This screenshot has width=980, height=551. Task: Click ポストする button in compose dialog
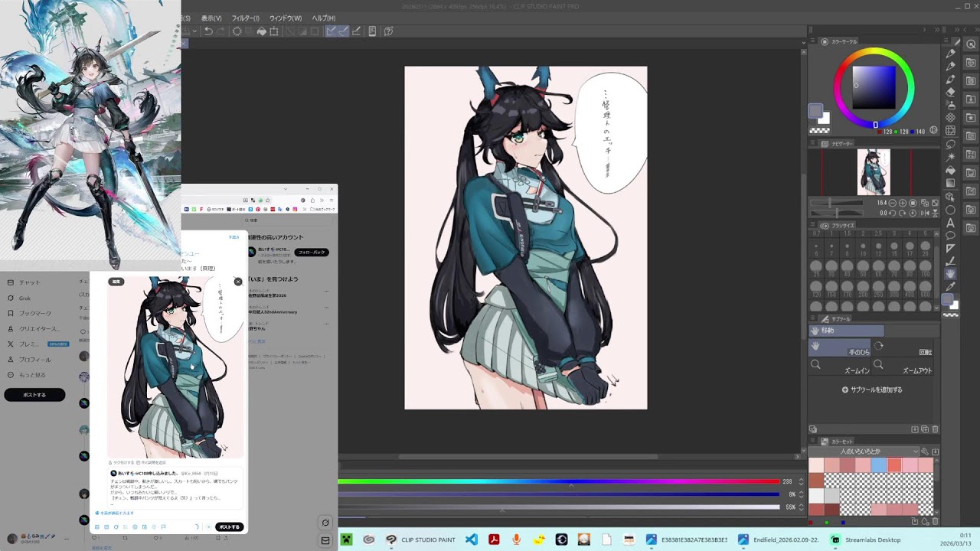coord(229,527)
